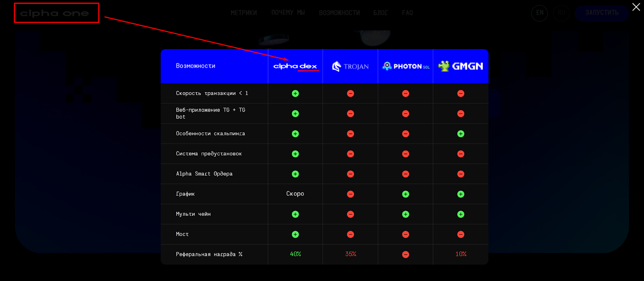Screen dimensions: 644x281
Task: Click alpha dex green plus for Система предустановок
Action: click(295, 154)
